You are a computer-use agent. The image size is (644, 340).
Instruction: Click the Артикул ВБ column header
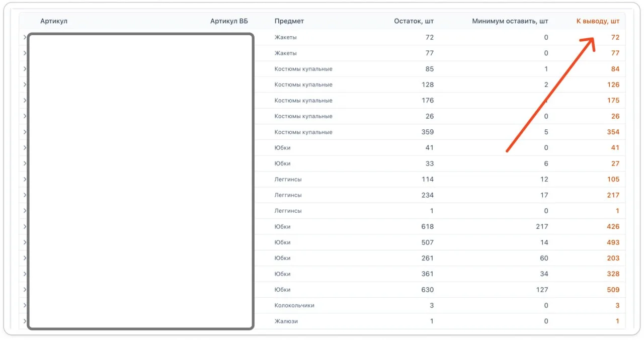click(229, 21)
